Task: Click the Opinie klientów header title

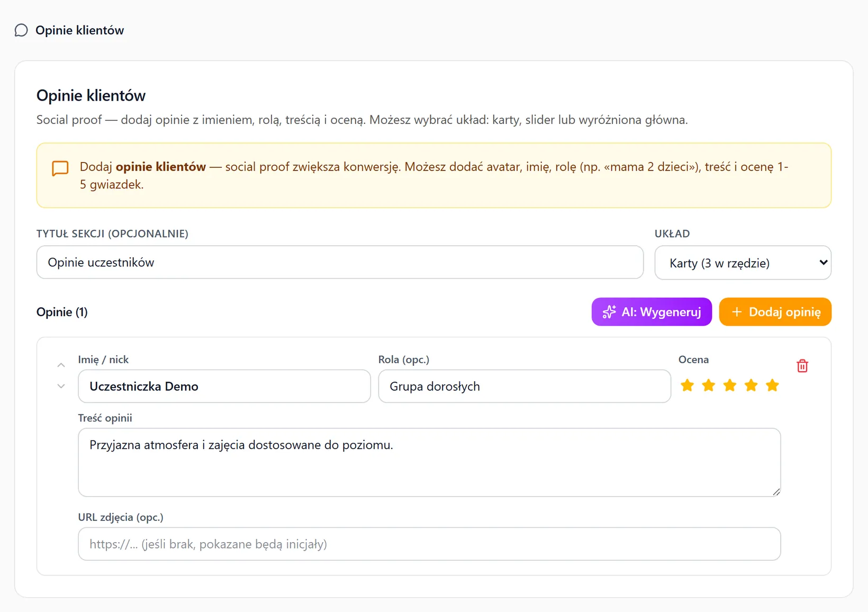Action: (79, 30)
